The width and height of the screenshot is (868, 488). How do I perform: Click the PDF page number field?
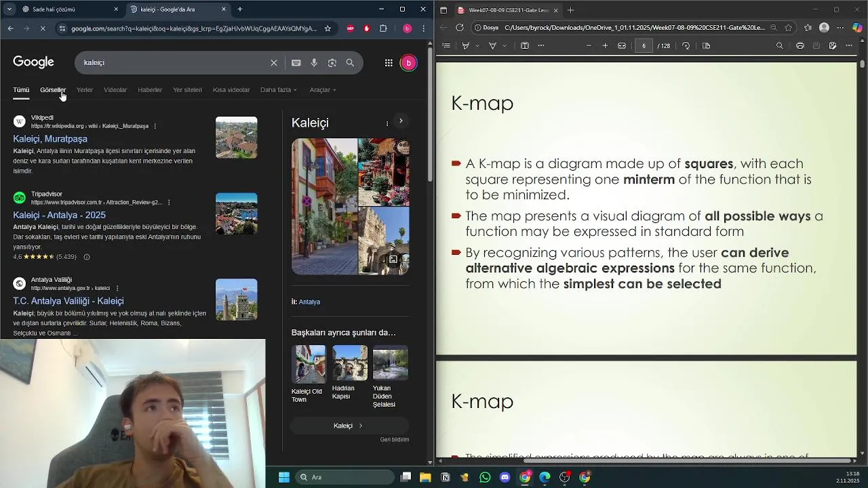tap(644, 45)
